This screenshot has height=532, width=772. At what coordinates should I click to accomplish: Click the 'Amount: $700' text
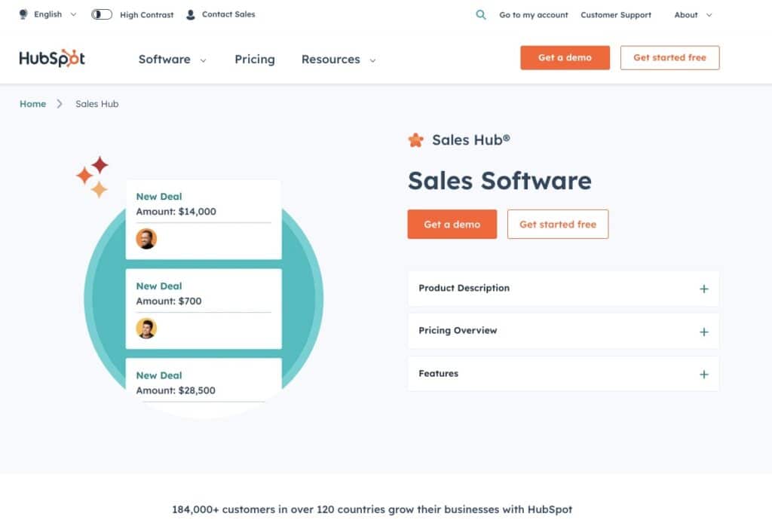coord(169,301)
